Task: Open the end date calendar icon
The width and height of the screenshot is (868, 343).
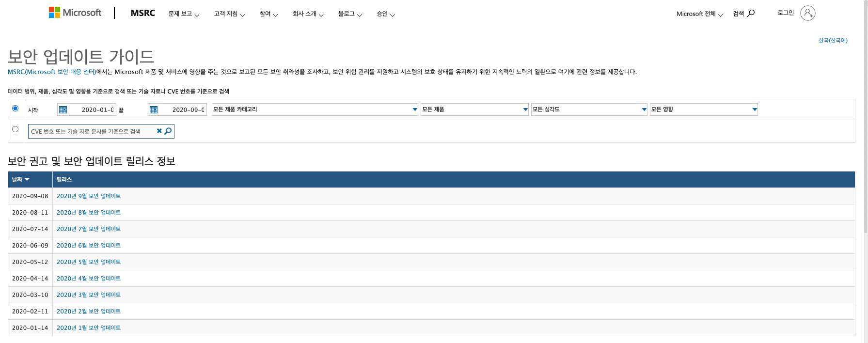Action: point(154,110)
